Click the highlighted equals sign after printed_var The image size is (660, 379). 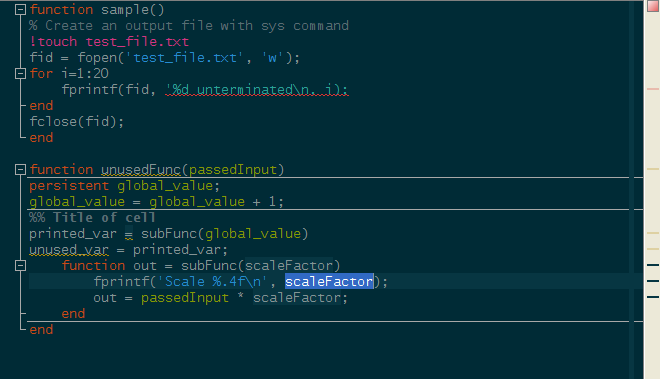tap(129, 234)
